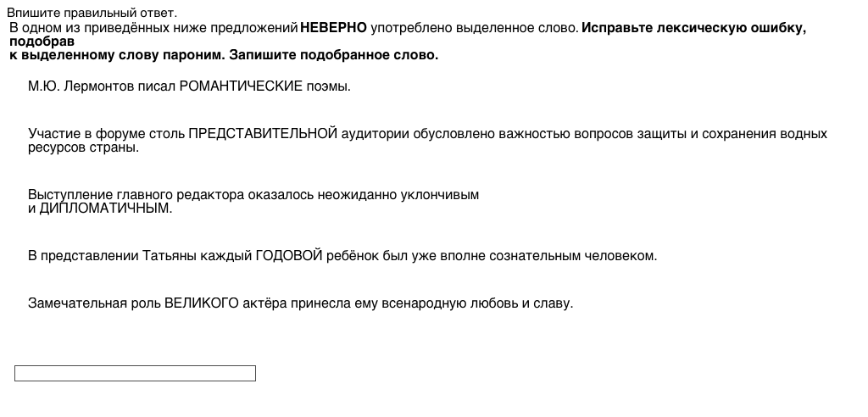Click the bold word НЕВЕРНО in instructions

333,28
